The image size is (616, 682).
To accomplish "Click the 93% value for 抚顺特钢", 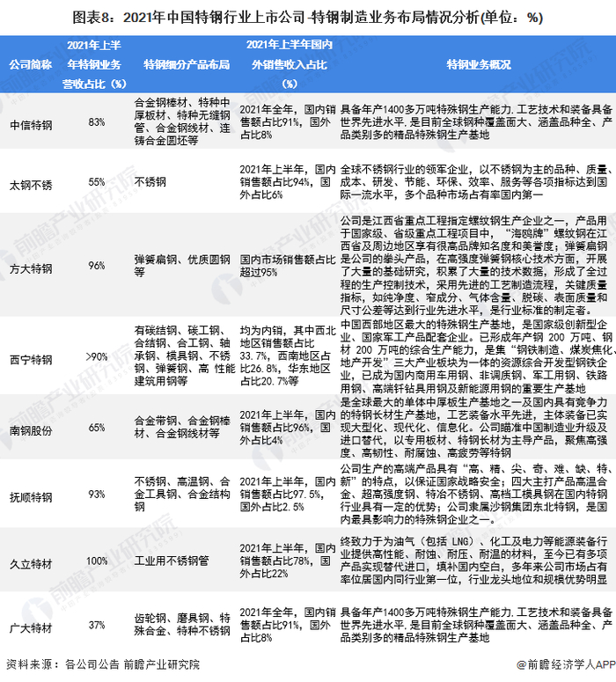I will click(x=97, y=495).
